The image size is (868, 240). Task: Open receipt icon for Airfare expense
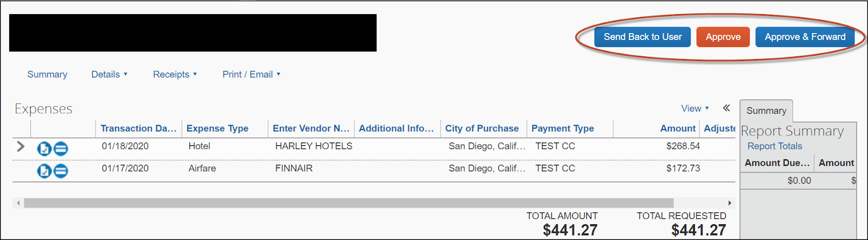[x=44, y=171]
